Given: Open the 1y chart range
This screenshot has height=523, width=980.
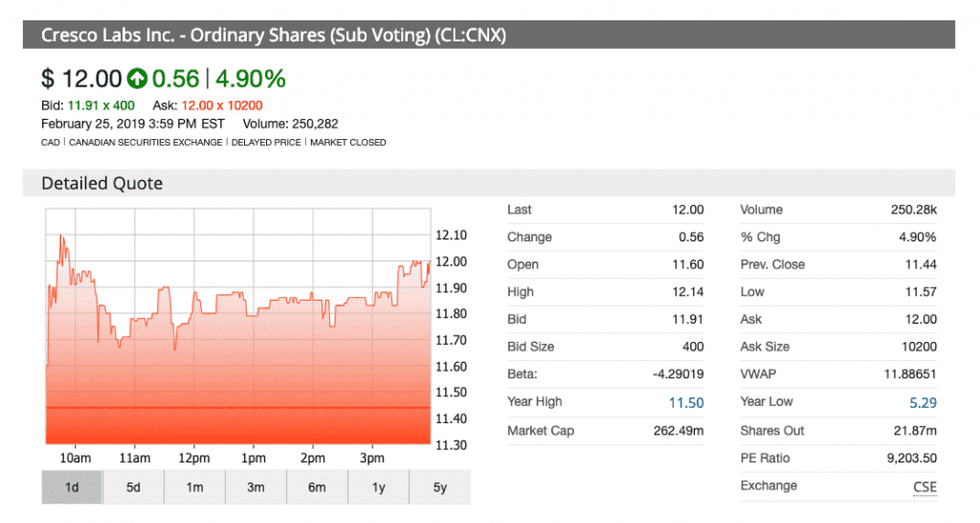Looking at the screenshot, I should pyautogui.click(x=378, y=487).
